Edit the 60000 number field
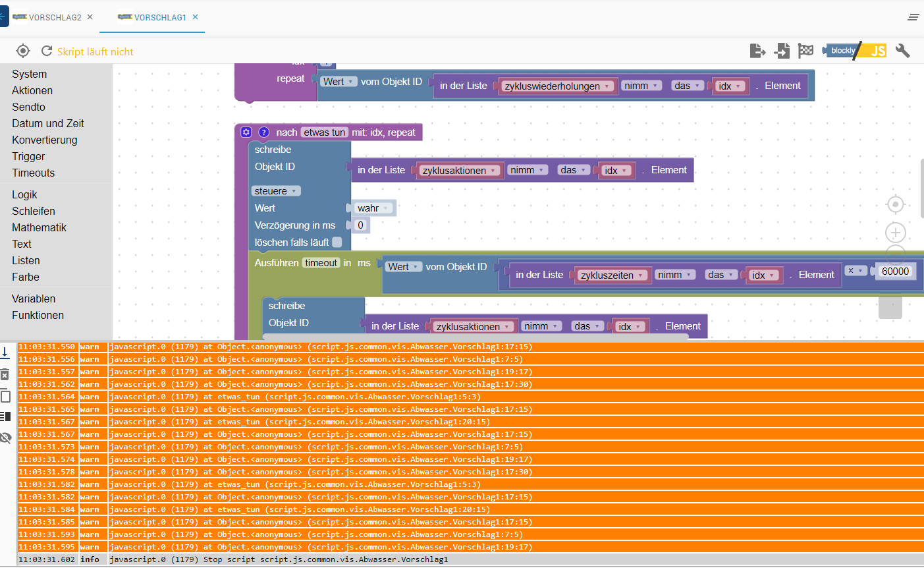 (x=895, y=271)
